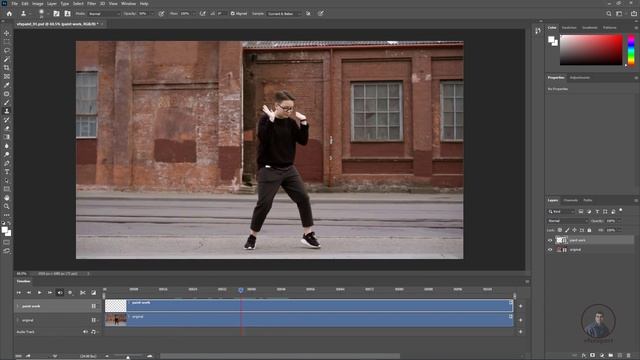The width and height of the screenshot is (640, 360).
Task: Toggle ignore adjustment layers icon
Action: (308, 13)
